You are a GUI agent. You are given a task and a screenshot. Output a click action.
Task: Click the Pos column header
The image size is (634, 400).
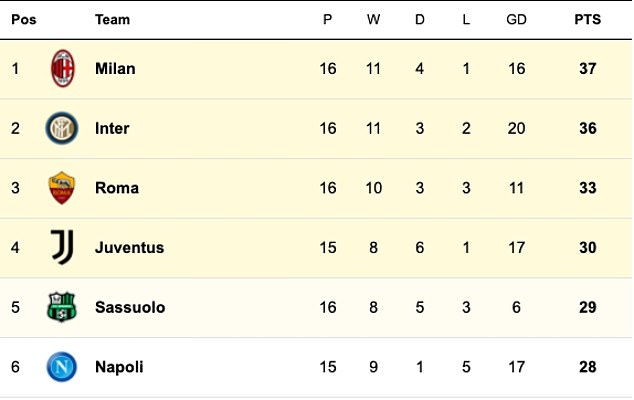click(x=23, y=19)
